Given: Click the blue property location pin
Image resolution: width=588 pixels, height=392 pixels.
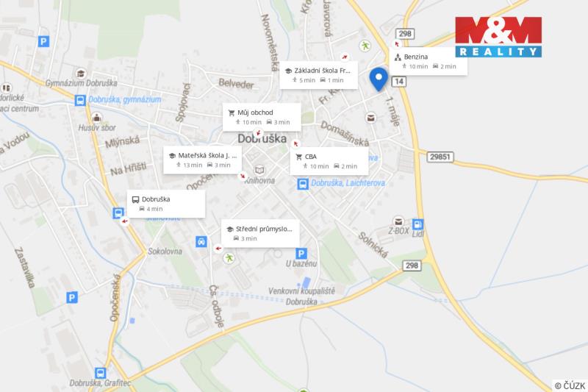Looking at the screenshot, I should click(379, 79).
